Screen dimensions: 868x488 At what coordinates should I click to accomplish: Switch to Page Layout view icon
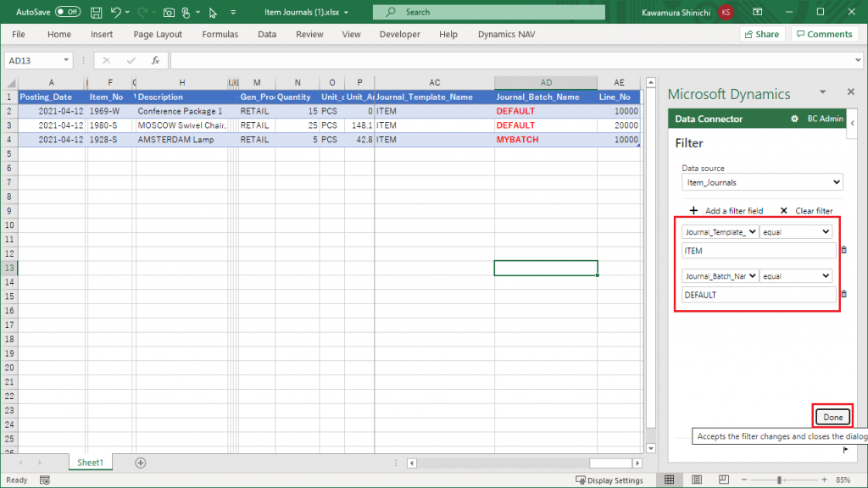697,480
